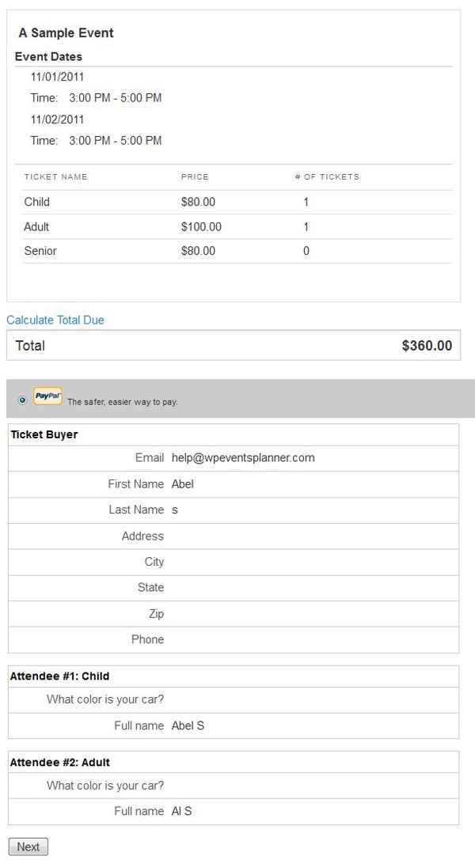Click the PayPal logo icon
This screenshot has width=475, height=868.
[47, 397]
